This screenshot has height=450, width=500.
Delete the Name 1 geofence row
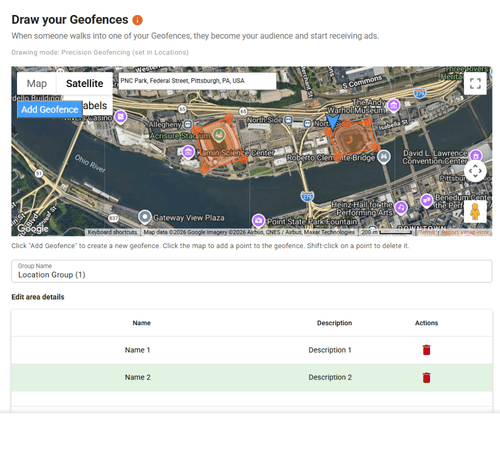coord(426,350)
